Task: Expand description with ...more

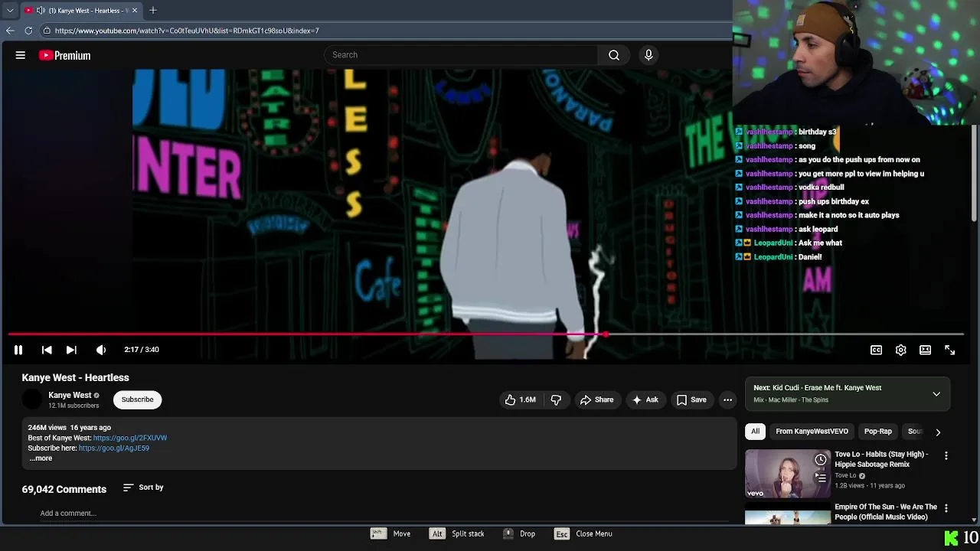Action: (x=41, y=458)
